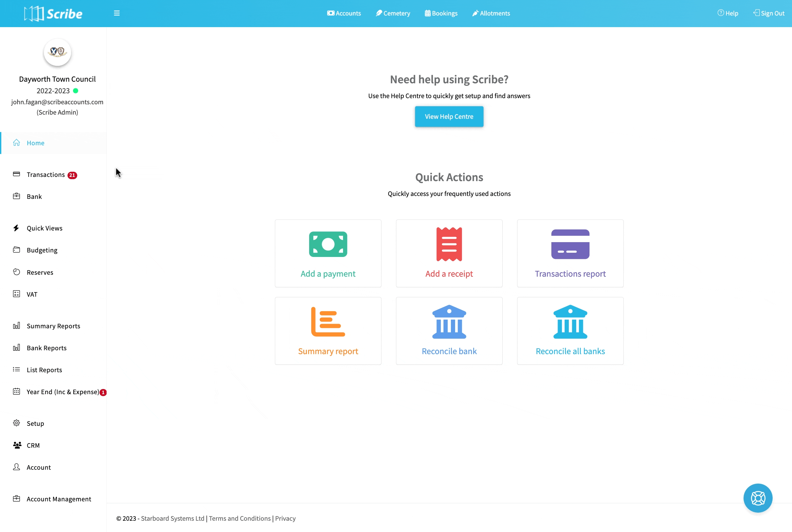Click the Reconcile bank building icon
Image resolution: width=792 pixels, height=532 pixels.
tap(449, 322)
